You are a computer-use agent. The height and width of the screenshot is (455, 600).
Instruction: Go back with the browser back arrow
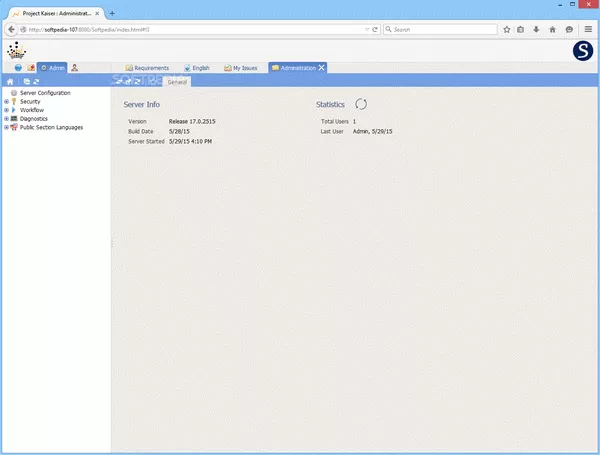pos(11,29)
